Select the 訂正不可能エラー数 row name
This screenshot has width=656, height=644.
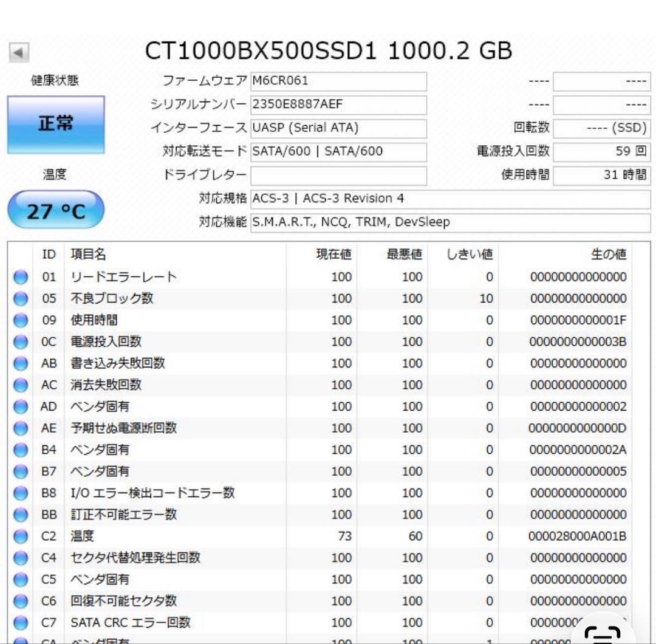pos(123,515)
